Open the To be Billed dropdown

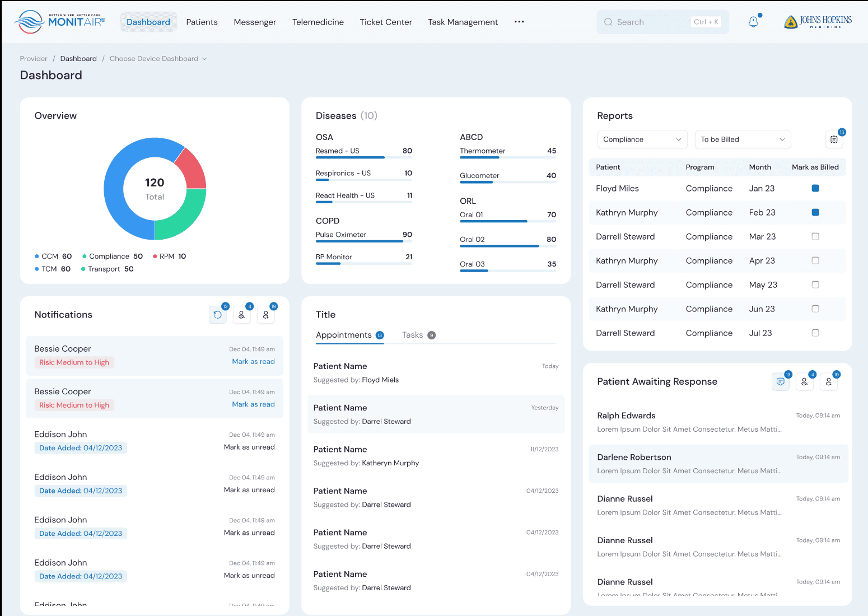(743, 139)
